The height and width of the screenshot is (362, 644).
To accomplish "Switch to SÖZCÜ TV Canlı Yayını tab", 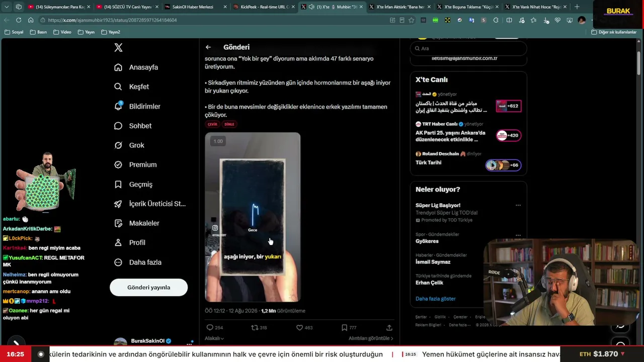I will (128, 7).
